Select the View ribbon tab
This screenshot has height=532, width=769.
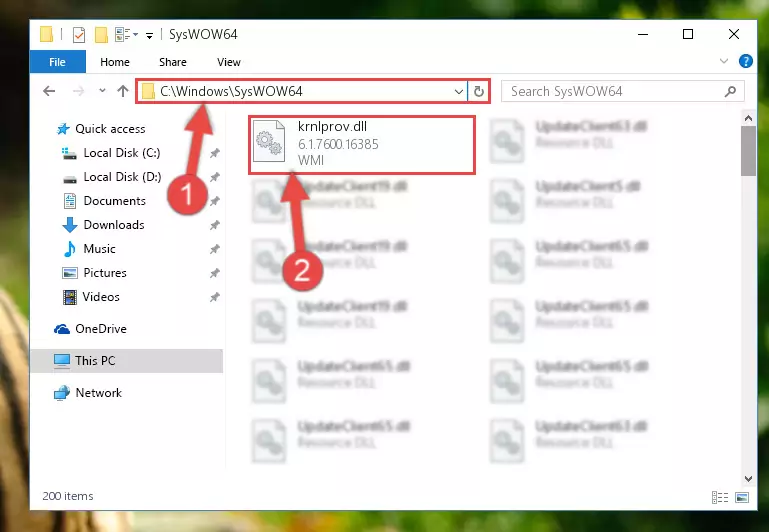(229, 62)
